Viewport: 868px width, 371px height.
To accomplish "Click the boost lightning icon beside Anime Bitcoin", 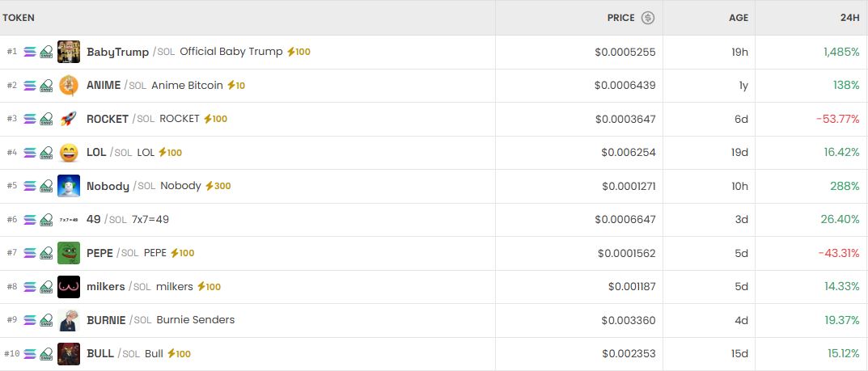I will [231, 85].
